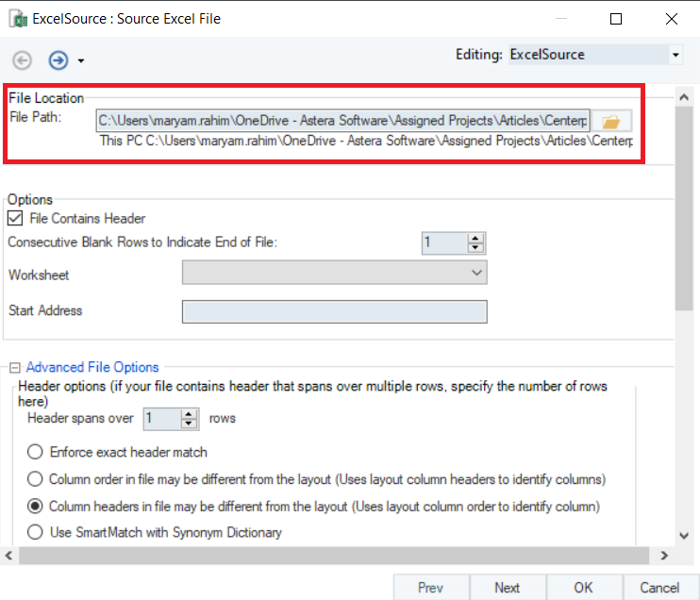
Task: Click the back navigation arrow icon
Action: [22, 60]
